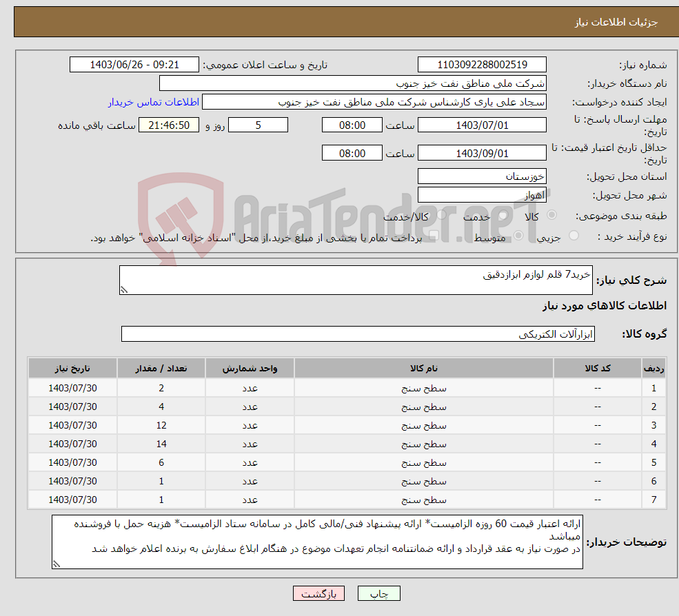Viewport: 679px width, 616px height.
Task: Select the کالا/خدمت radio button
Action: [441, 215]
